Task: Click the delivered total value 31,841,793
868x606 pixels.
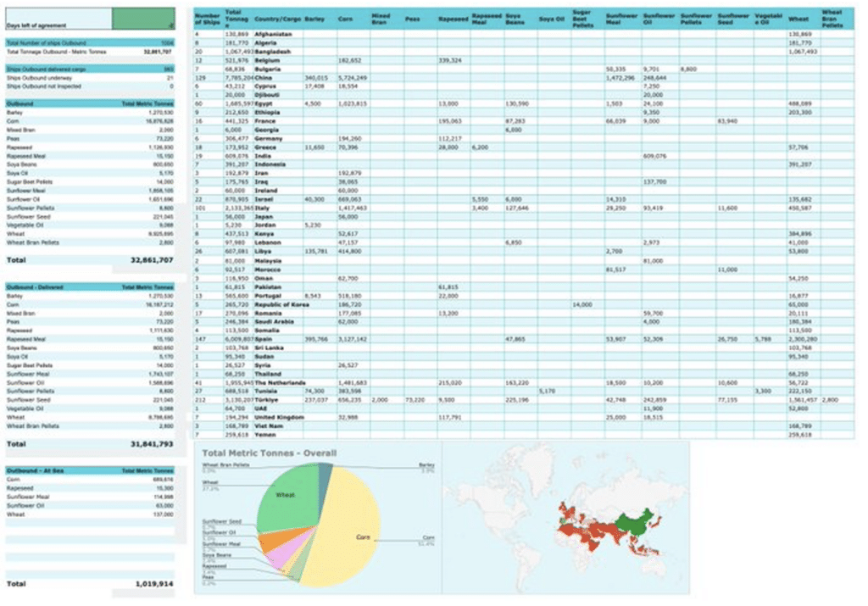Action: tap(152, 444)
